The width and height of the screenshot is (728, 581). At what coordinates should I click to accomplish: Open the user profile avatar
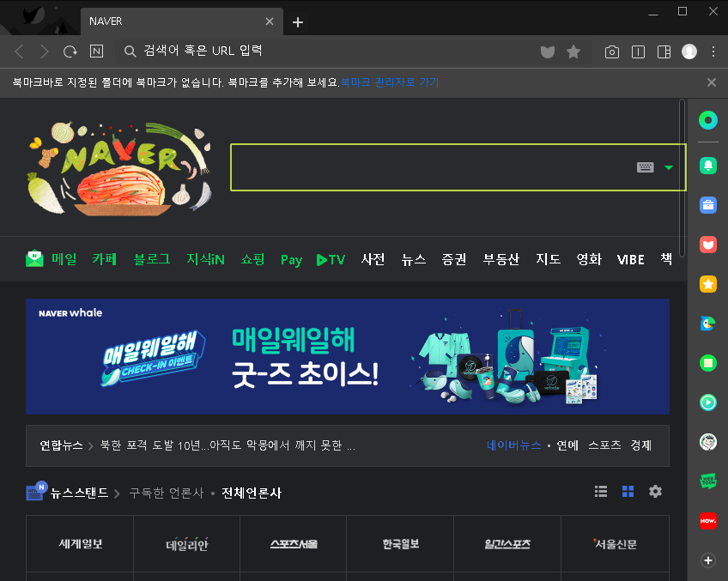pos(689,51)
